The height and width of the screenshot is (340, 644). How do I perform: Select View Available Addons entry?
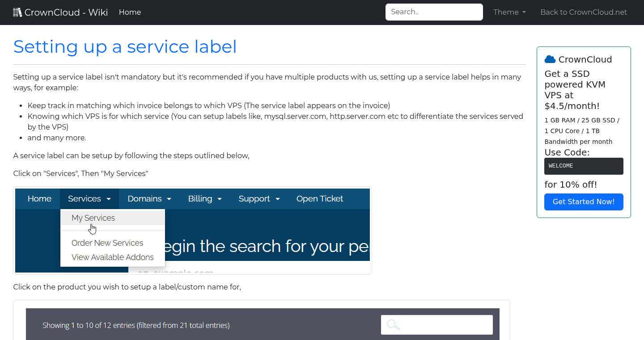pos(112,257)
